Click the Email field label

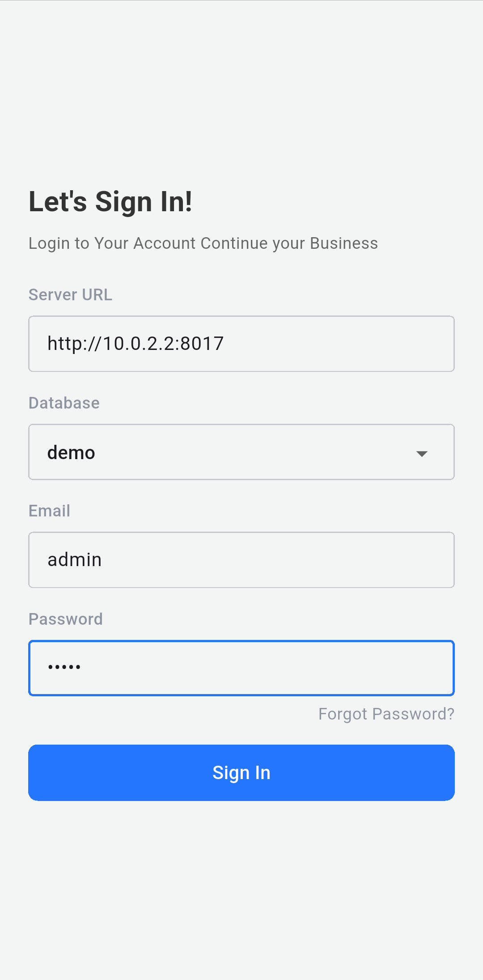pyautogui.click(x=49, y=511)
